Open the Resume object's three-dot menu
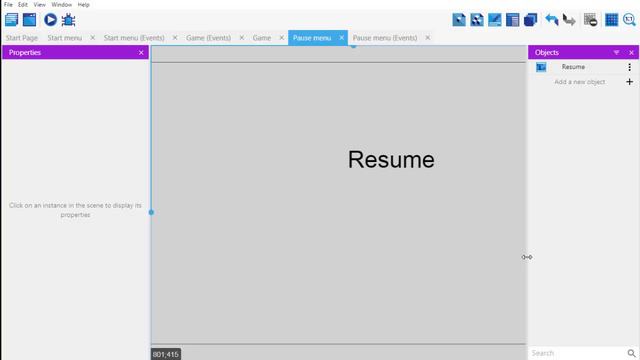Image resolution: width=640 pixels, height=360 pixels. tap(629, 67)
